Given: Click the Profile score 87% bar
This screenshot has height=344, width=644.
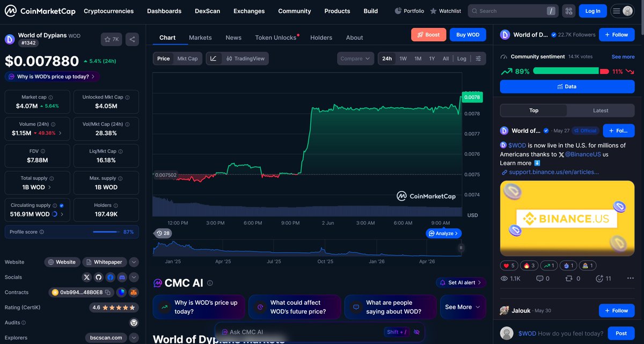Looking at the screenshot, I should 72,232.
